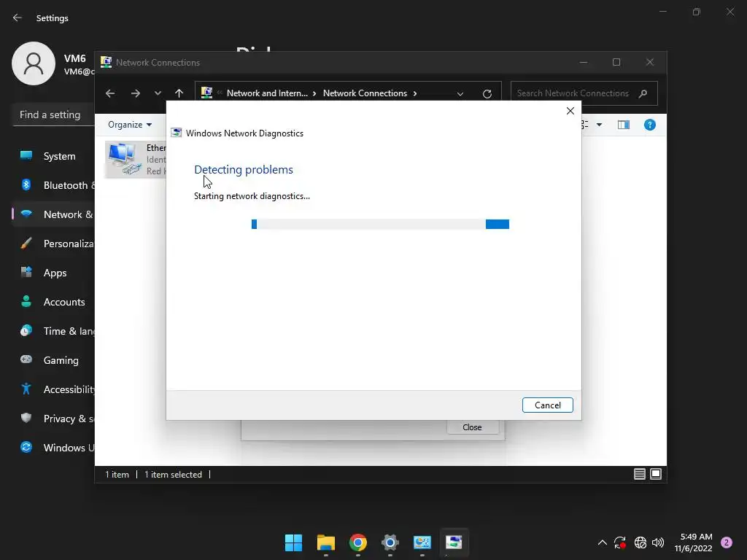Toggle the preview pane button

pyautogui.click(x=623, y=125)
